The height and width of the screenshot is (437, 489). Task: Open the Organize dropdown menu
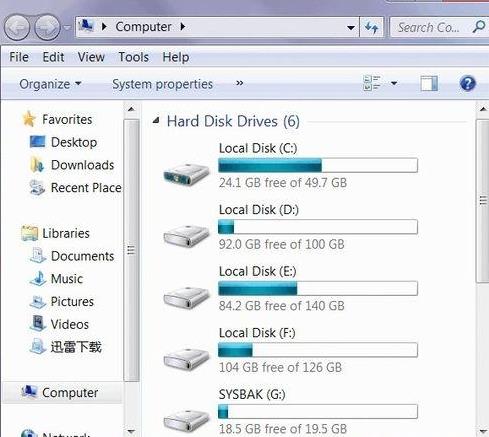50,84
